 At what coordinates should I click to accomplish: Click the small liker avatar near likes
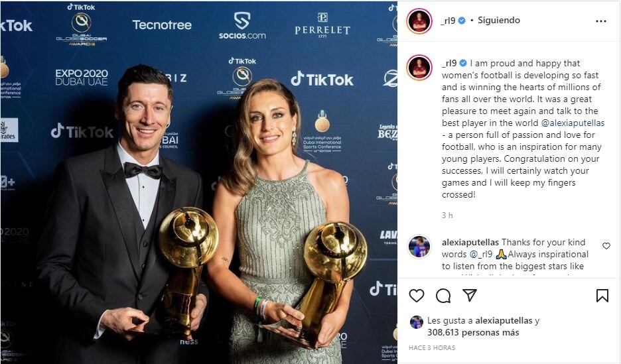[x=416, y=322]
